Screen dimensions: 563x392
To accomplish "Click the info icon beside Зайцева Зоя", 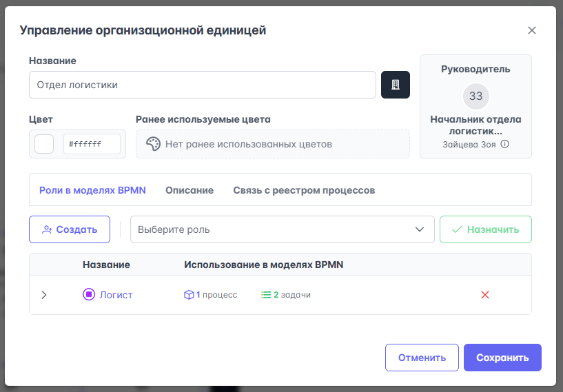I will (x=504, y=145).
